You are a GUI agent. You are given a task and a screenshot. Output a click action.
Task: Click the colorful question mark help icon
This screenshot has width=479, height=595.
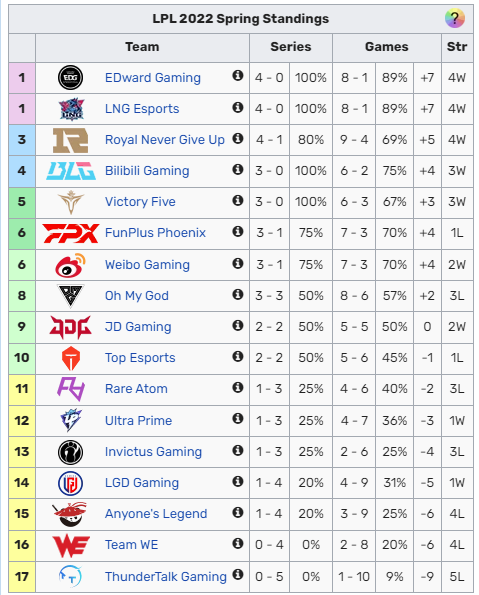click(x=455, y=18)
